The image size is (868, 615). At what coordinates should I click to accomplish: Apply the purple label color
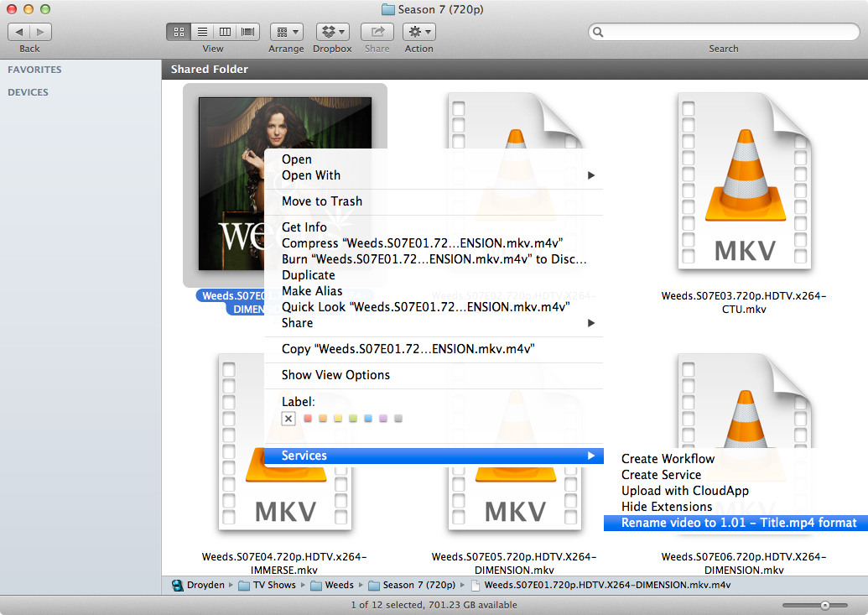click(x=383, y=419)
